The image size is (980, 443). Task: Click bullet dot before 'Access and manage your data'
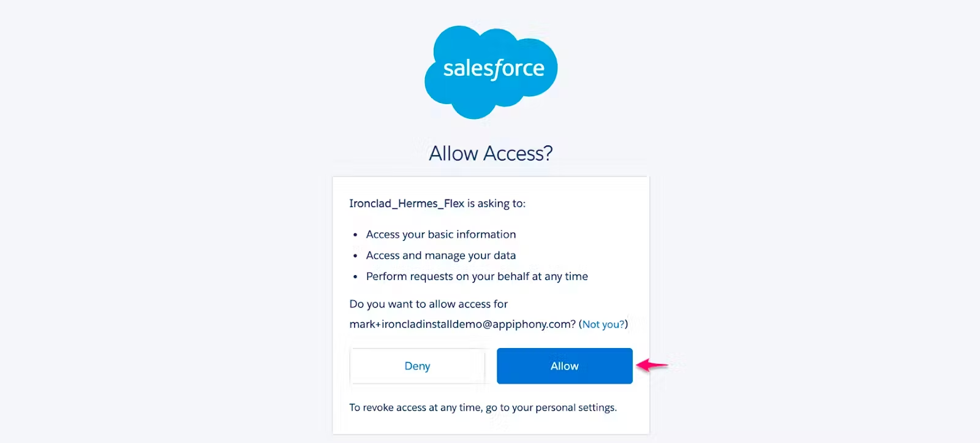[x=355, y=256]
